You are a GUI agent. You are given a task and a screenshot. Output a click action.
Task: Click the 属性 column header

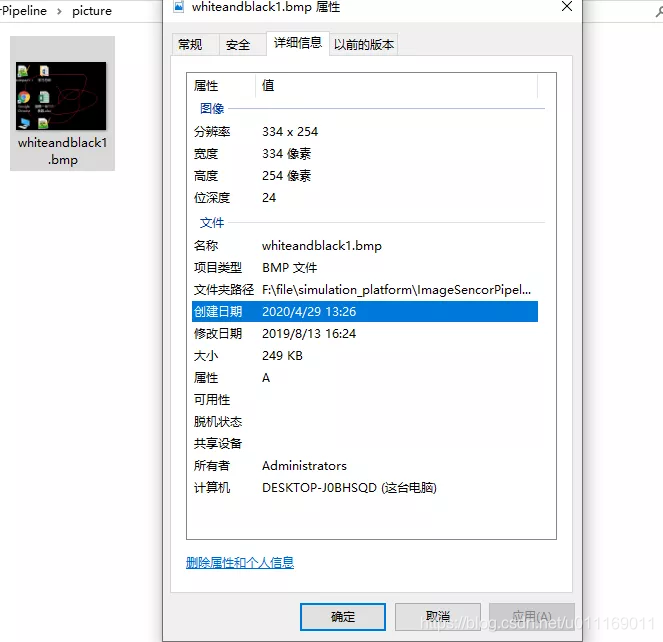221,85
